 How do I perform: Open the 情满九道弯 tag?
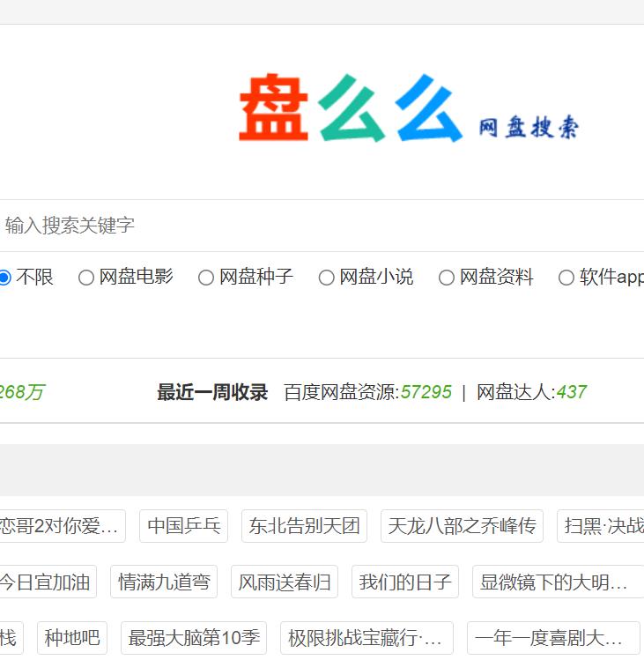[164, 582]
